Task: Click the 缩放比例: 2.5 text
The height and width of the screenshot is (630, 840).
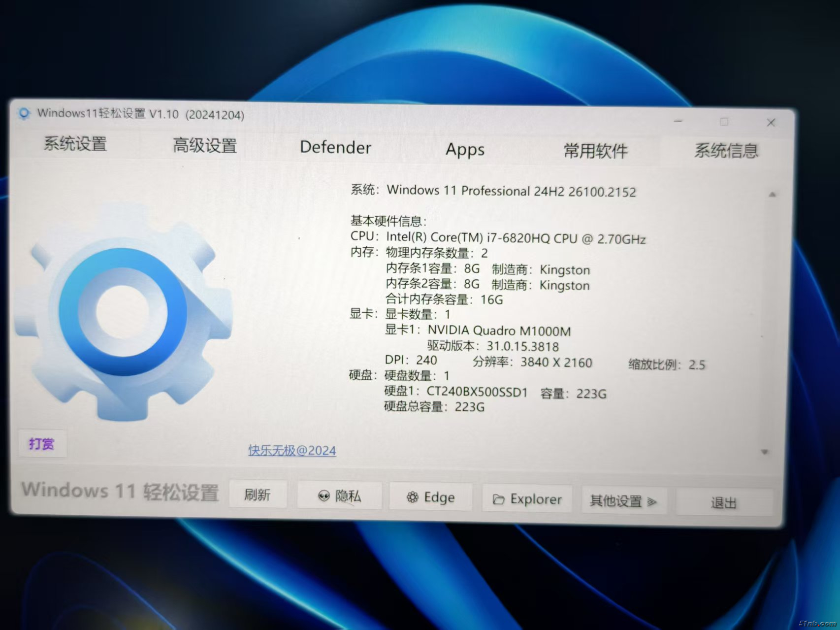Action: (667, 365)
